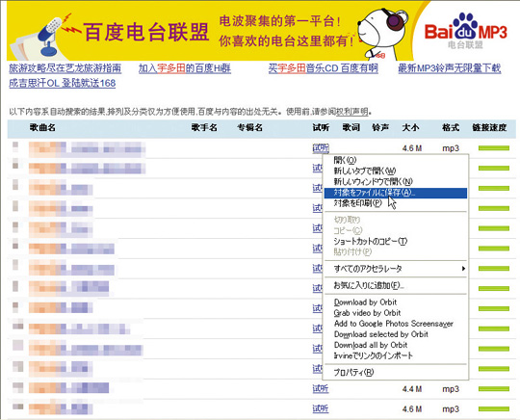Image resolution: width=520 pixels, height=420 pixels.
Task: Open the 权利声明 rights statement link
Action: 352,112
